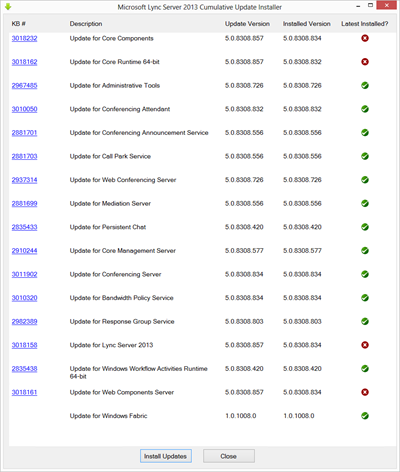Click red error icon for Core Runtime 64-bit

point(365,62)
